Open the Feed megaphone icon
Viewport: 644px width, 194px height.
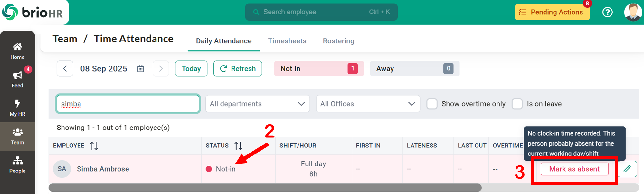(17, 75)
